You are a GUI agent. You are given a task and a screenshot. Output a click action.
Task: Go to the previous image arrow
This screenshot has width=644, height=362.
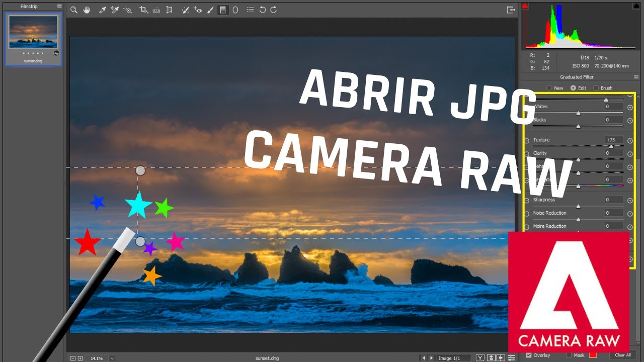[424, 358]
